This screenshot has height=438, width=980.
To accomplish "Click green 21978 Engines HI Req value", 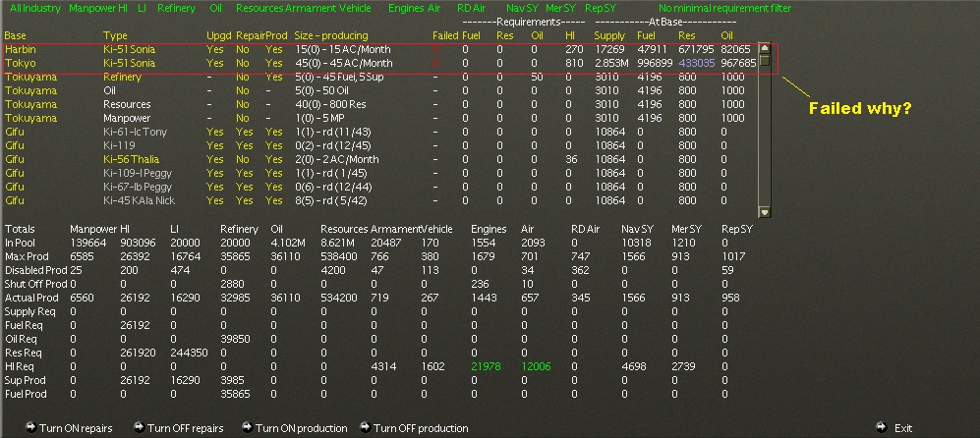I will pyautogui.click(x=486, y=366).
